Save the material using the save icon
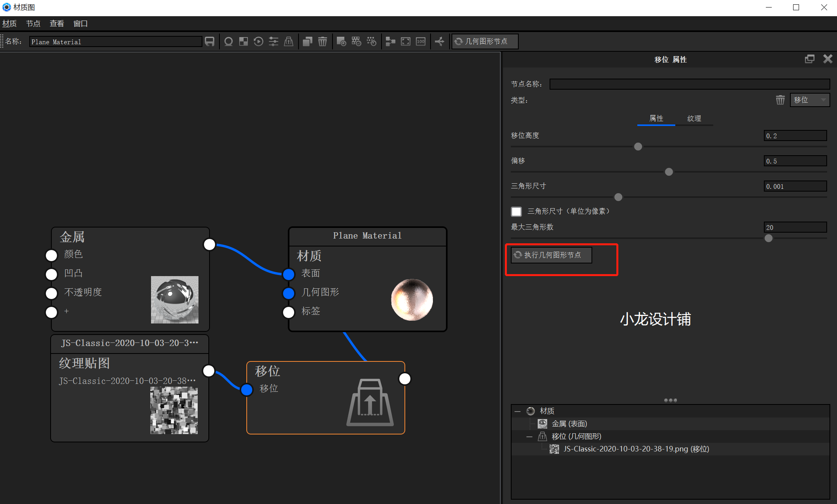The width and height of the screenshot is (837, 504). pyautogui.click(x=210, y=41)
